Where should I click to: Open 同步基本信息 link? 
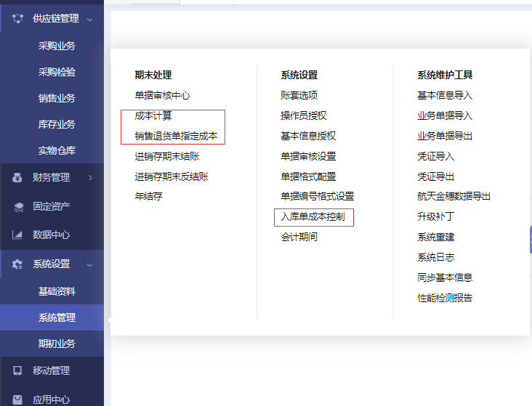[x=445, y=277]
